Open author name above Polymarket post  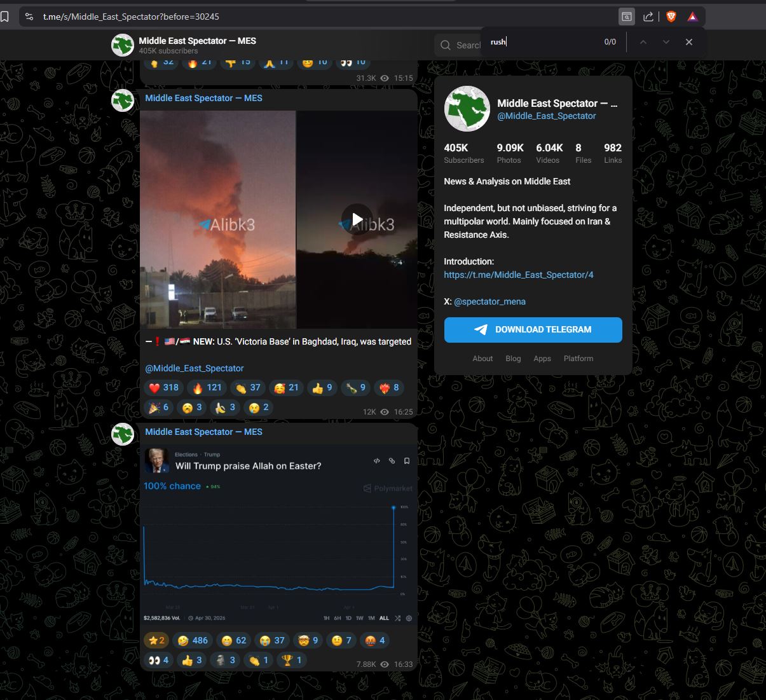(203, 432)
